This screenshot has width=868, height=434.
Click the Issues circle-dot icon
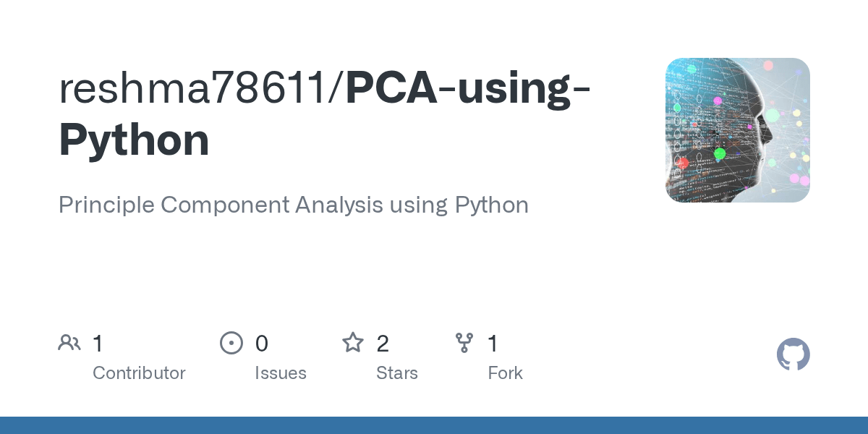pyautogui.click(x=231, y=343)
